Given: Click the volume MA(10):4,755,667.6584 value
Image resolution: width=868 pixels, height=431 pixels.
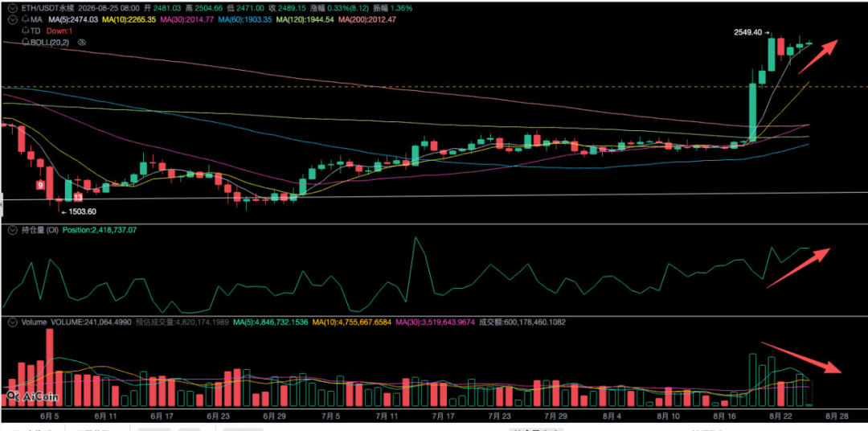Looking at the screenshot, I should (353, 322).
